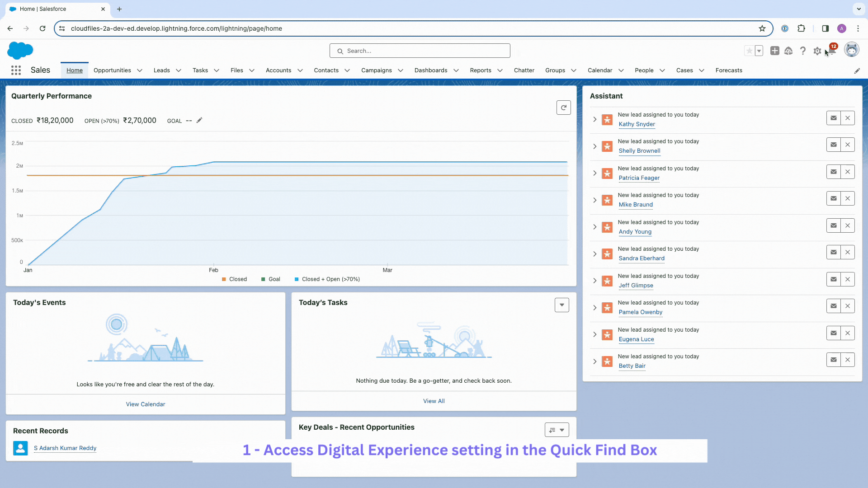868x488 pixels.
Task: Go to the Home tab
Action: coord(75,70)
